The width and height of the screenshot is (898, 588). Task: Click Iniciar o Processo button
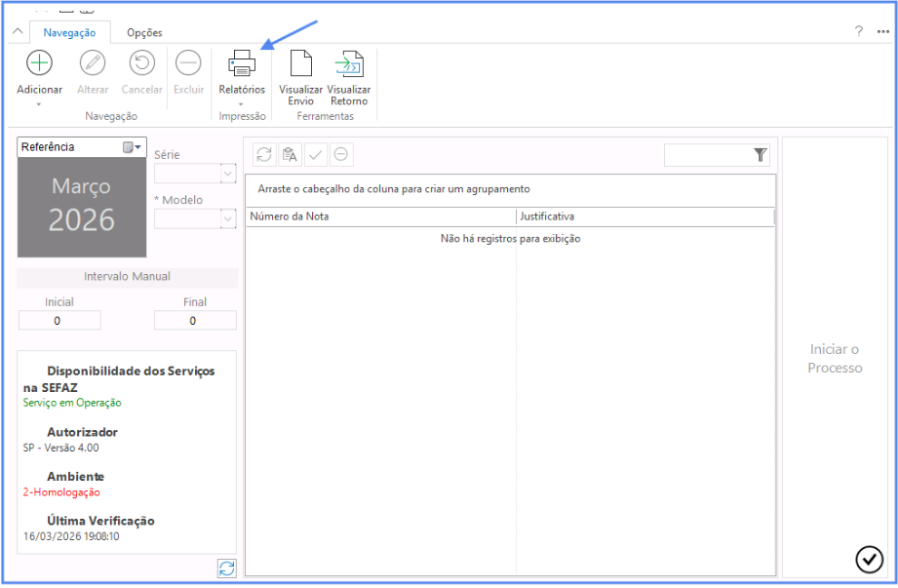pos(836,358)
